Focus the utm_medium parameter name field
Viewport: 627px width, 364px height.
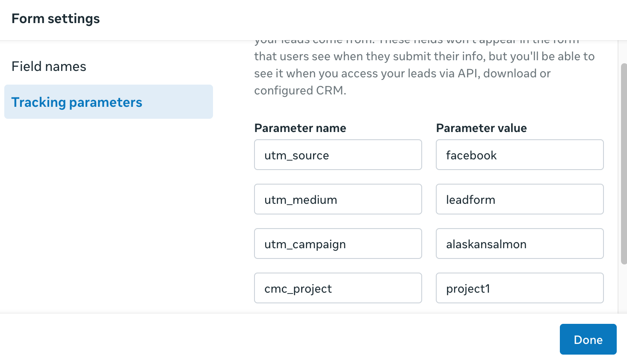point(338,200)
